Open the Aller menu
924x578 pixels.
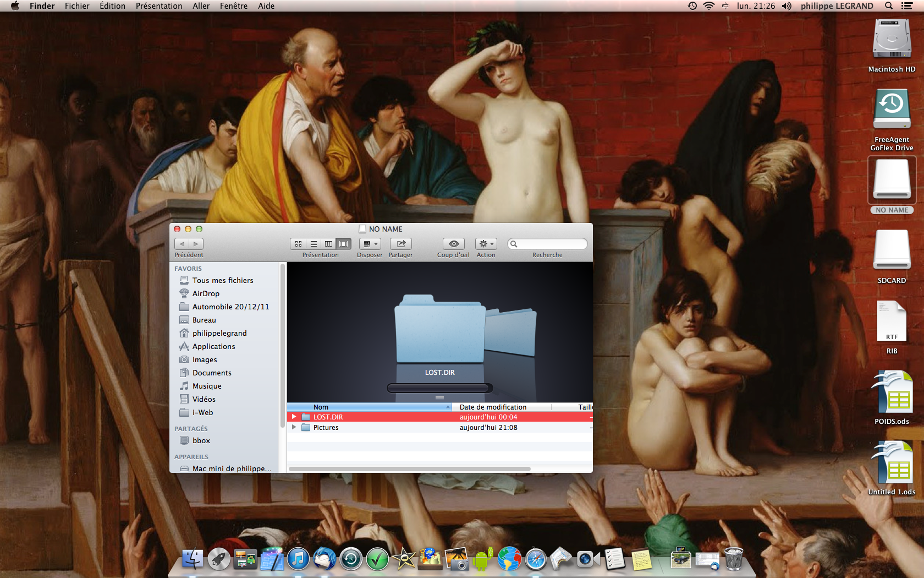[201, 6]
